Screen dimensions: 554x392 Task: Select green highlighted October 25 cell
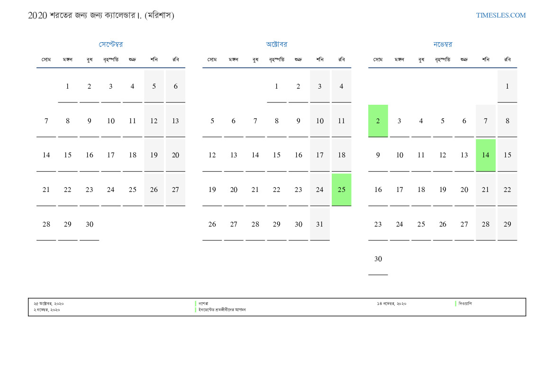click(341, 190)
